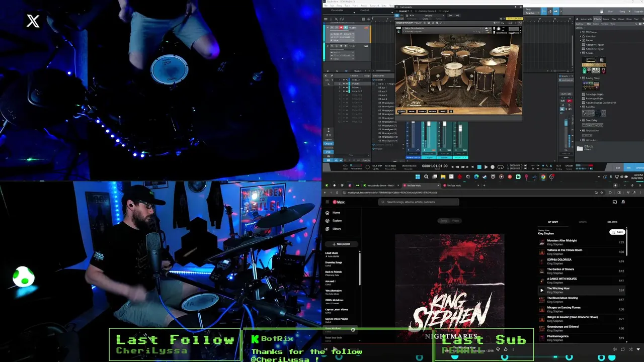Image resolution: width=644 pixels, height=362 pixels.
Task: Click the New playlist button
Action: 341,244
